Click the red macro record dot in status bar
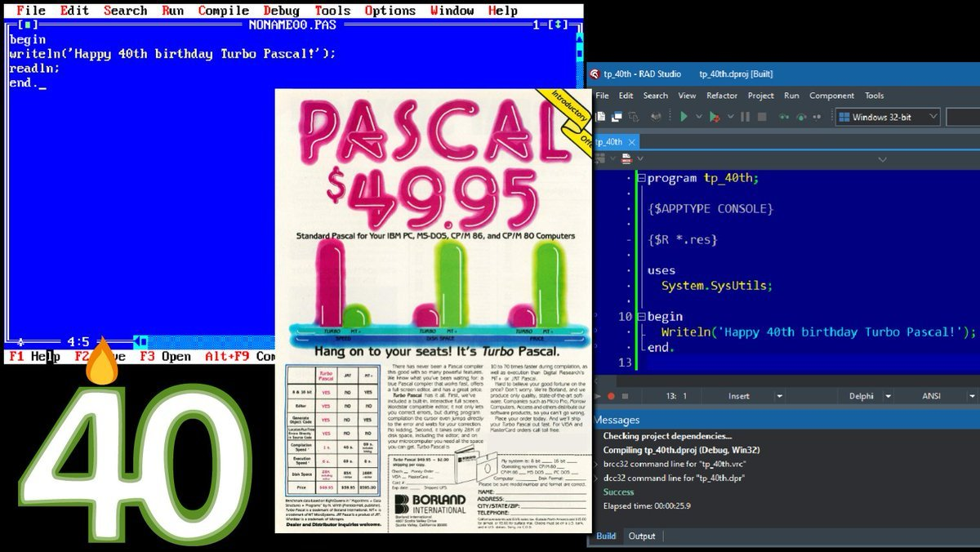The height and width of the screenshot is (552, 980). (x=612, y=396)
